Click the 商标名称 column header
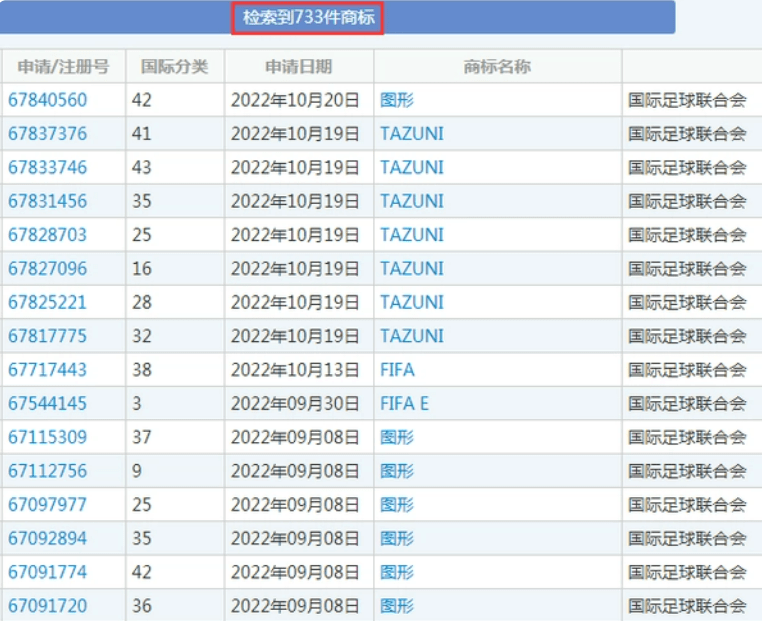The image size is (762, 621). click(x=497, y=67)
